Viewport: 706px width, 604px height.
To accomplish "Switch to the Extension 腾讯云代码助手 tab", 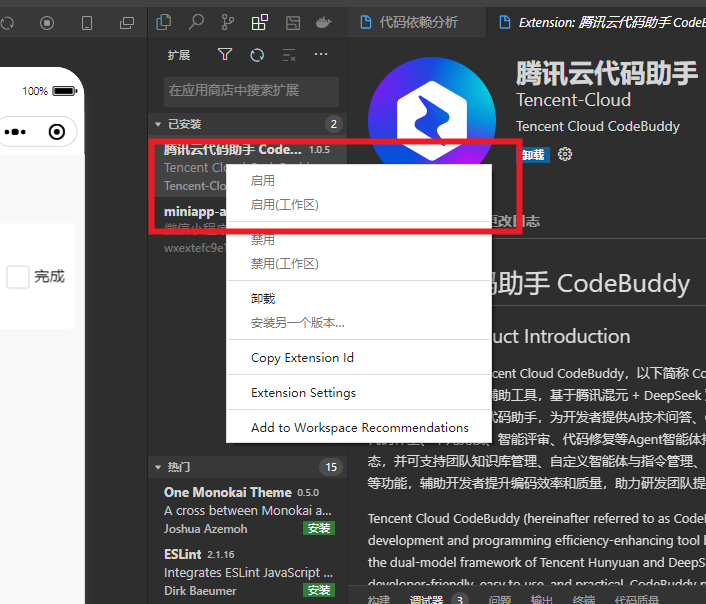I will [597, 22].
